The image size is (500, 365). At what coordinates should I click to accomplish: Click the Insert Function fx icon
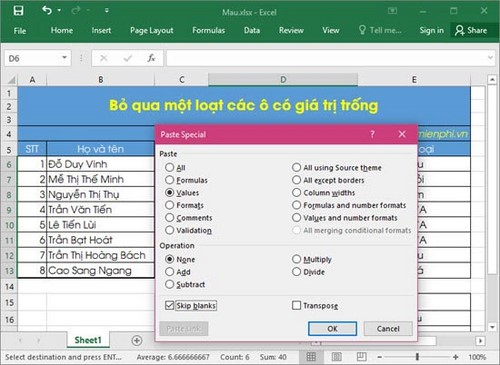pyautogui.click(x=151, y=58)
